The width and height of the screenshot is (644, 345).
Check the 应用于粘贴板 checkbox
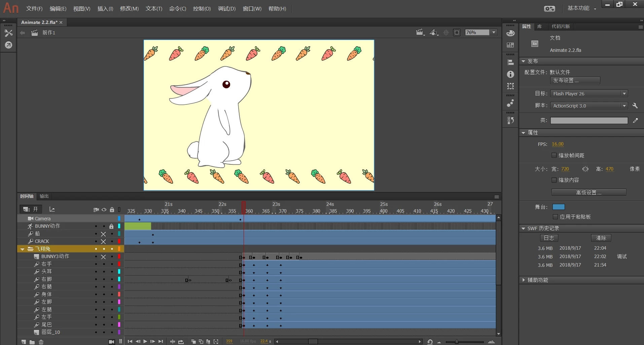coord(555,217)
